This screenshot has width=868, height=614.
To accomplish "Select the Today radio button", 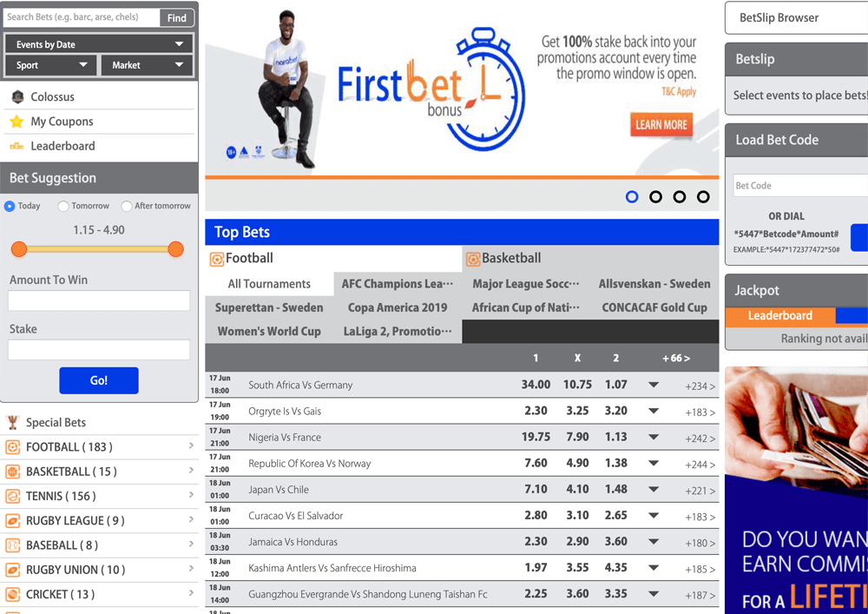I will 10,206.
